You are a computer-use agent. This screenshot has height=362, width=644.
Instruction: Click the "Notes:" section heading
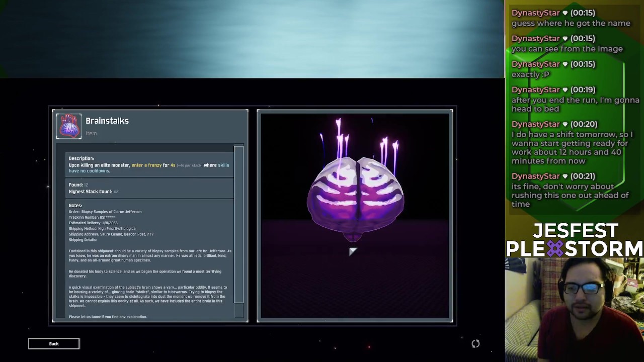75,205
